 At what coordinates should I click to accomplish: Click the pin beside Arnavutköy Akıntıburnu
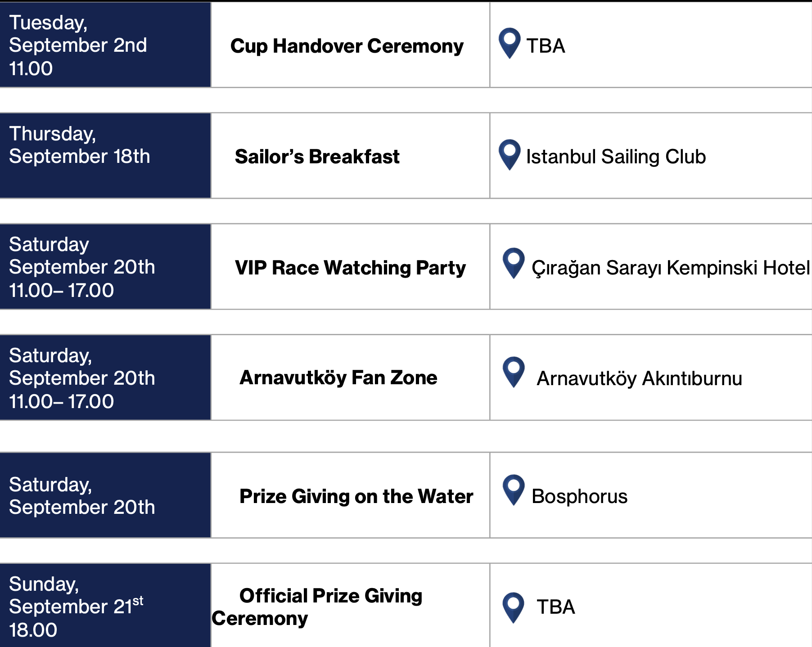514,372
